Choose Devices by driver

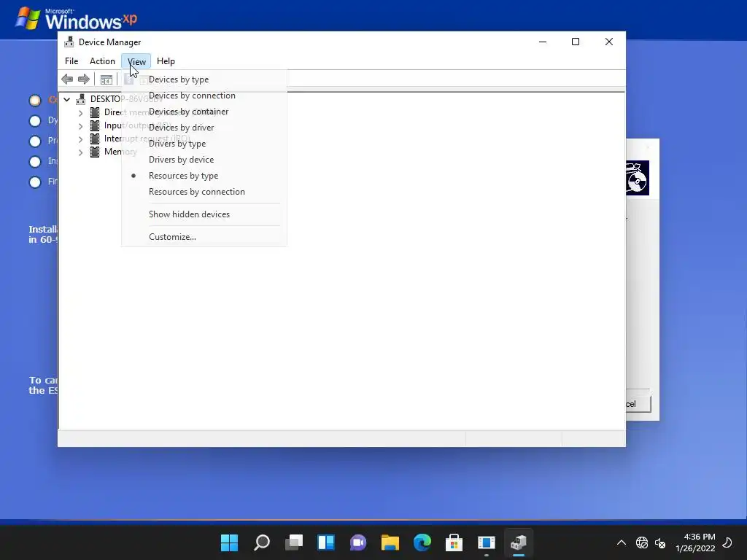[204, 128]
